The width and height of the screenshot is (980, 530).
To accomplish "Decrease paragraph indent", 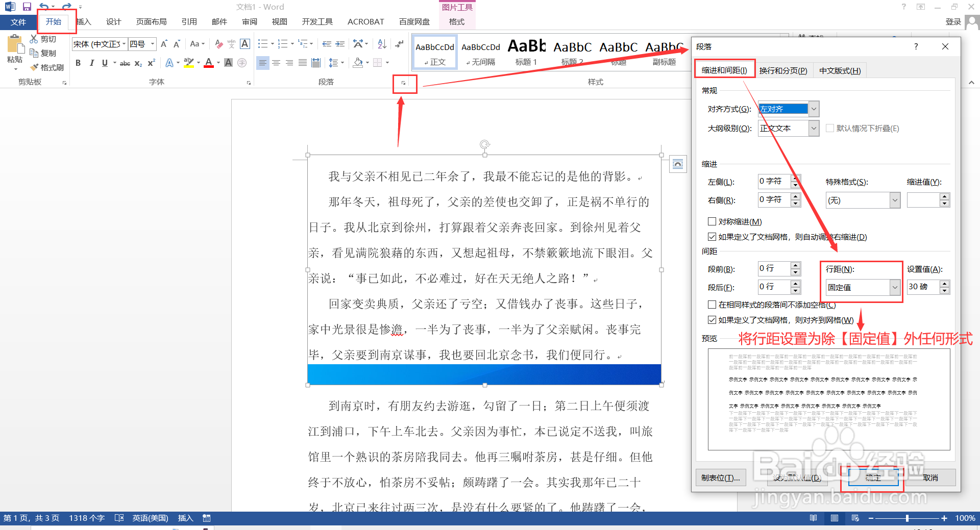I will click(327, 44).
